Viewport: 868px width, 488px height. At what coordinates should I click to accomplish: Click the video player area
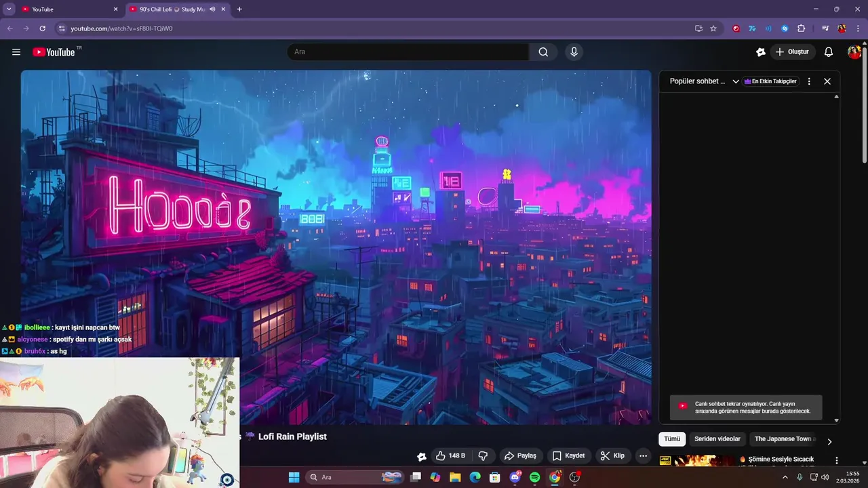[x=336, y=247]
